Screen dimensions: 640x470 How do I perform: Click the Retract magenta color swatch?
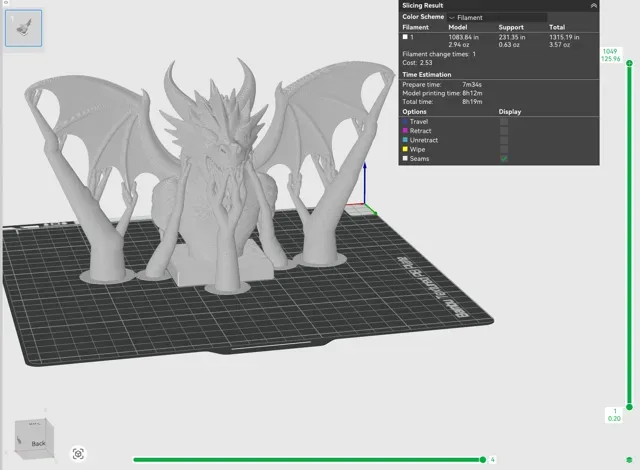point(405,131)
